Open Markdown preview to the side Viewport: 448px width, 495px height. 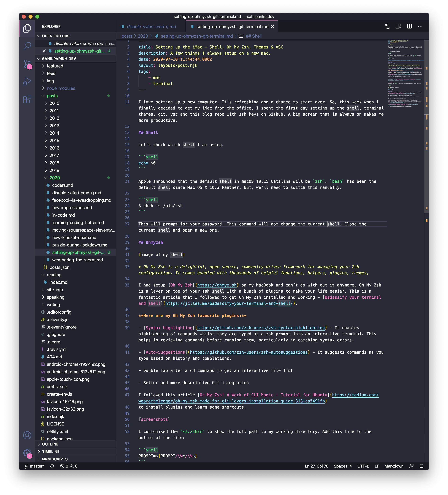click(x=398, y=26)
